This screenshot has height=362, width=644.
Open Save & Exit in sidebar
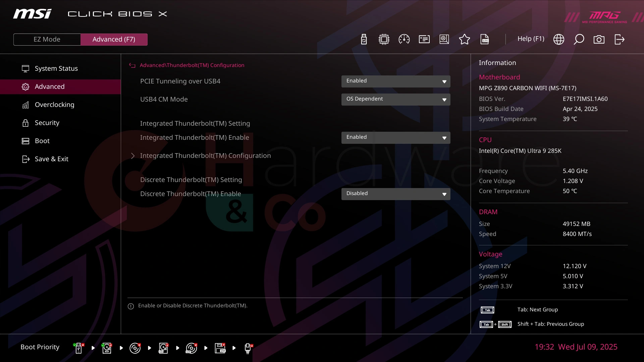coord(60,159)
